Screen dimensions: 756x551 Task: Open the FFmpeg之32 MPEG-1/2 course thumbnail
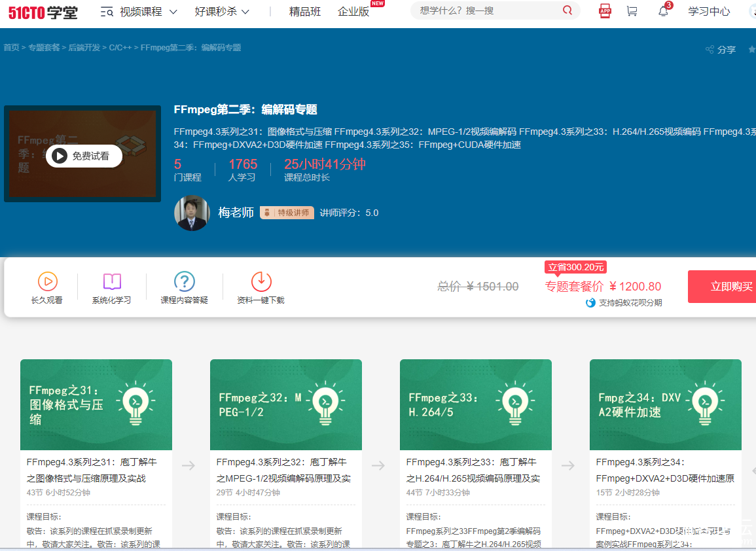[286, 404]
